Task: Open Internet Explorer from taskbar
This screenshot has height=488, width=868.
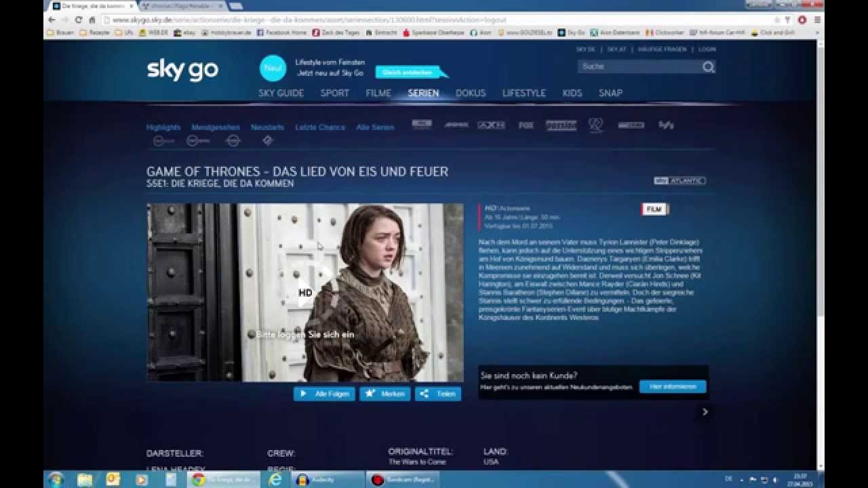Action: (x=275, y=479)
